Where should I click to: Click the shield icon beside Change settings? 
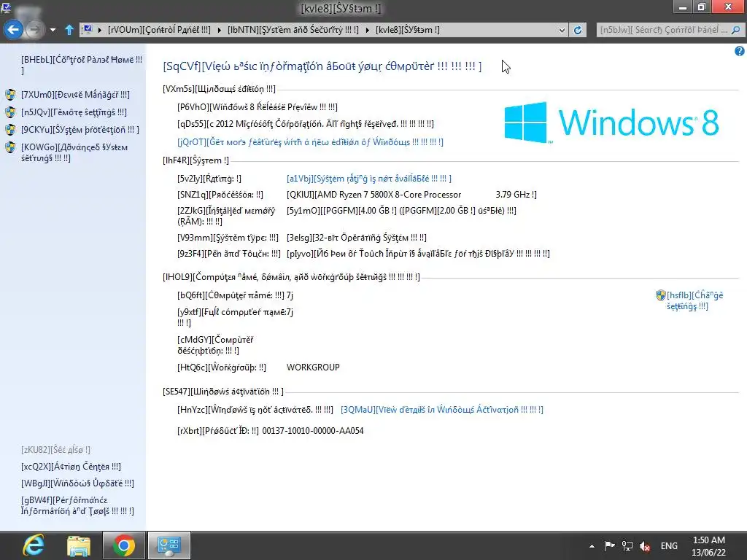click(x=660, y=295)
